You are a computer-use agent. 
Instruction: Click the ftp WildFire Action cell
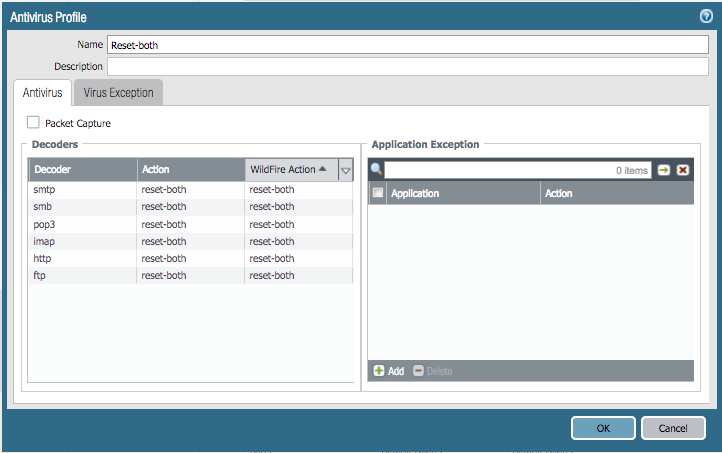[x=298, y=275]
